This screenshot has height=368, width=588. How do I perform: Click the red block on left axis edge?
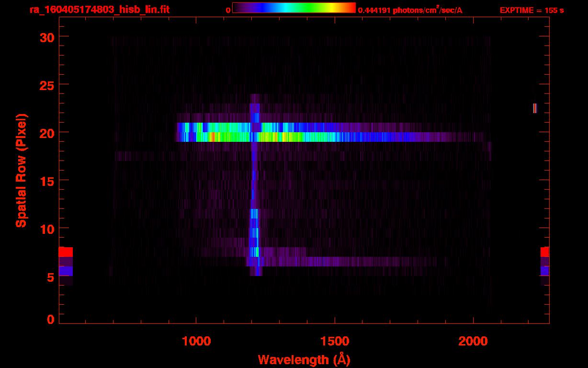point(66,252)
